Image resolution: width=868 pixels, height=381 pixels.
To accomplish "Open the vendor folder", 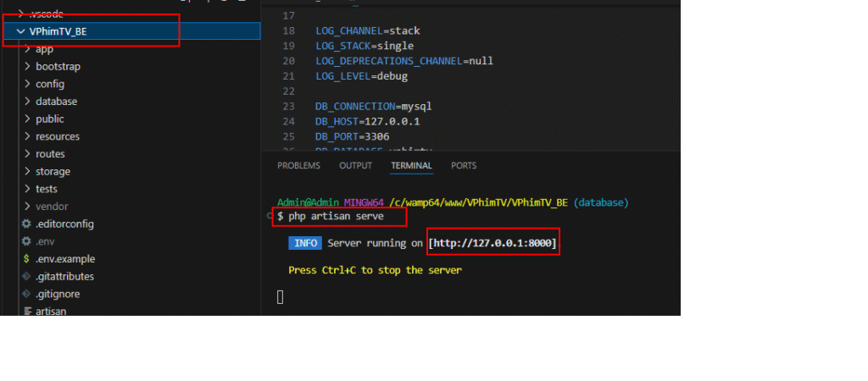I will pos(52,207).
